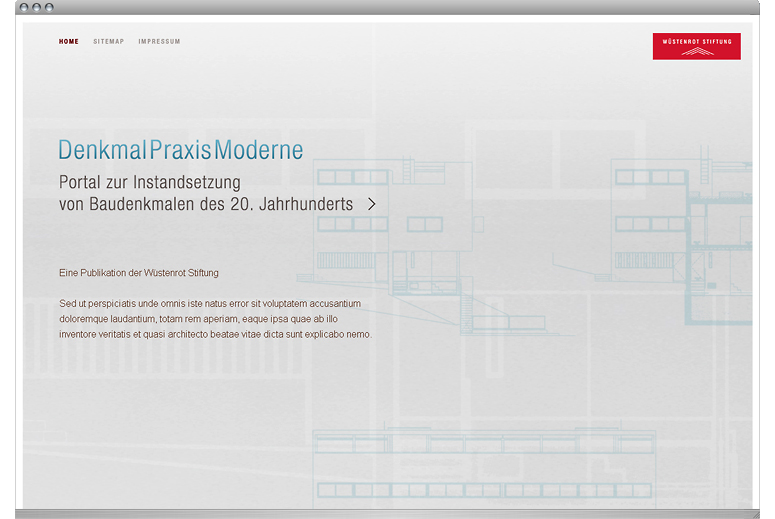775x519 pixels.
Task: Click 'Eine Publikation der Wüstenrot Stiftung' text
Action: [139, 273]
